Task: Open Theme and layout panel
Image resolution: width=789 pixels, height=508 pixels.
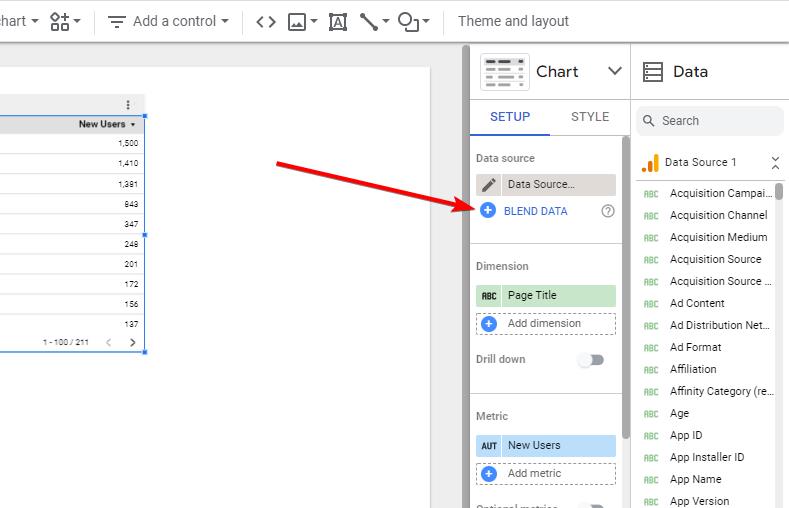Action: [x=513, y=21]
